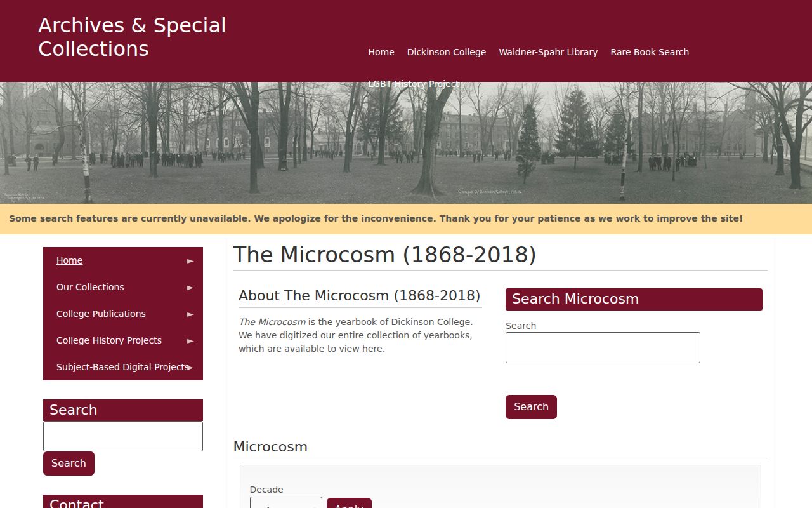Expand Subject-Based Digital Projects arrow
Image resolution: width=812 pixels, height=508 pixels.
190,368
